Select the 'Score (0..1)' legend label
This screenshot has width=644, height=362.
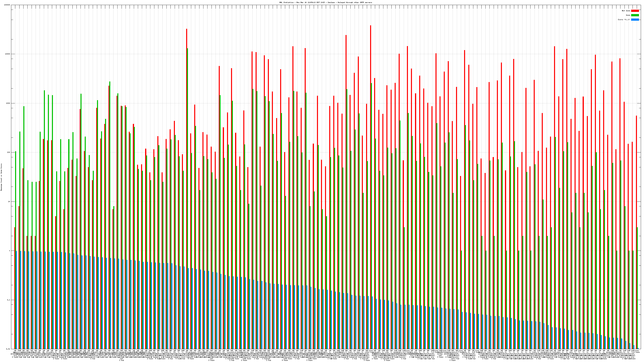click(624, 20)
